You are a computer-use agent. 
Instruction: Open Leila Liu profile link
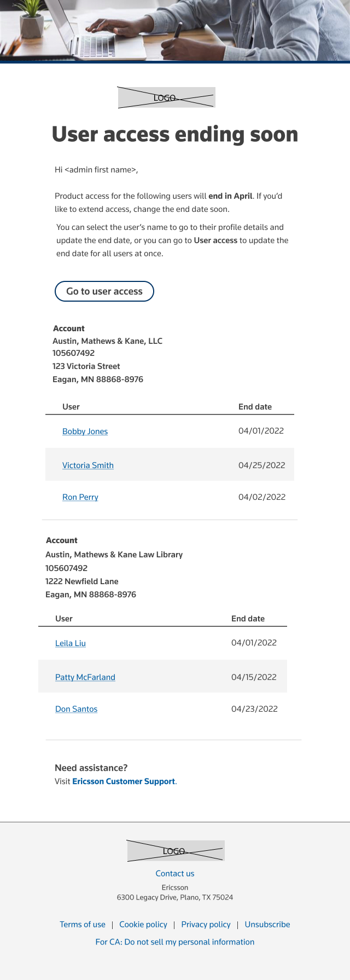click(71, 643)
